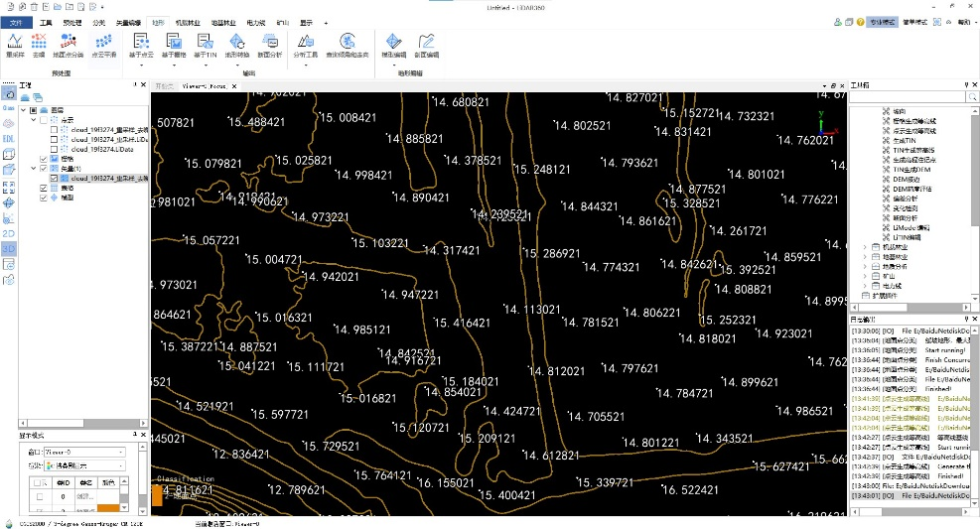Click the 地形转换 terrain conversion icon

[237, 42]
